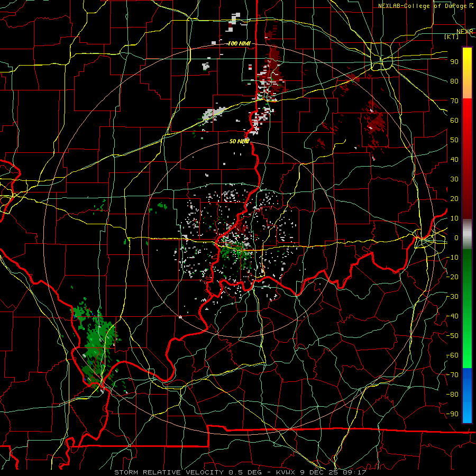Select the 100 NMI range ring label
This screenshot has height=476, width=476.
239,43
